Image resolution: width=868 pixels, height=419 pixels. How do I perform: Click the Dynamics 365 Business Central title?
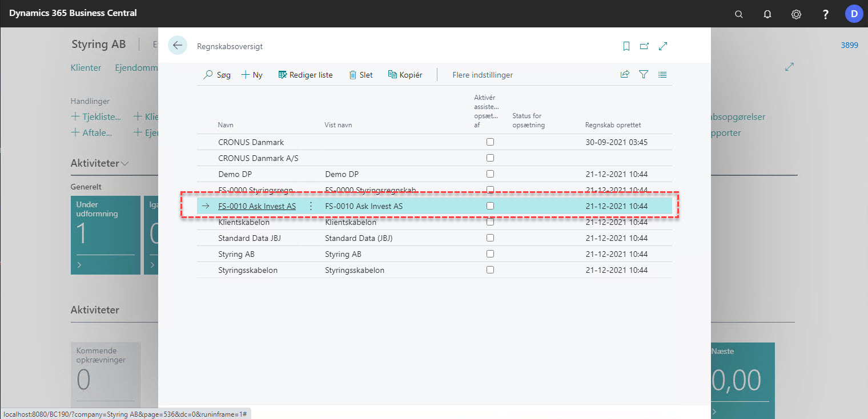tap(73, 13)
